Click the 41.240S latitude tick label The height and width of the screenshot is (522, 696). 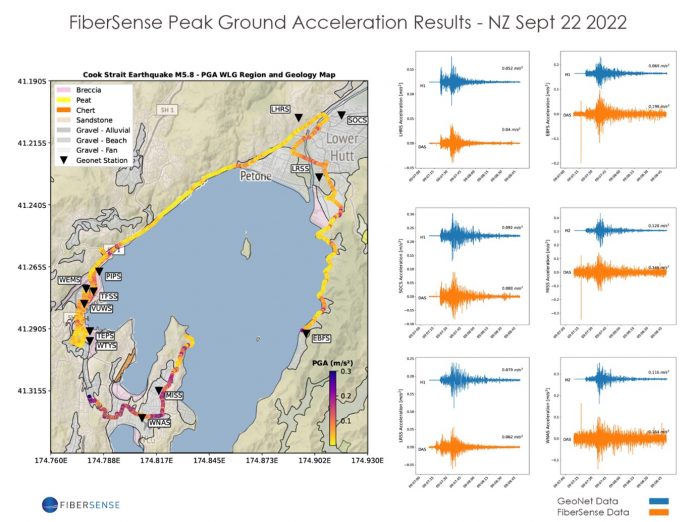tap(32, 206)
